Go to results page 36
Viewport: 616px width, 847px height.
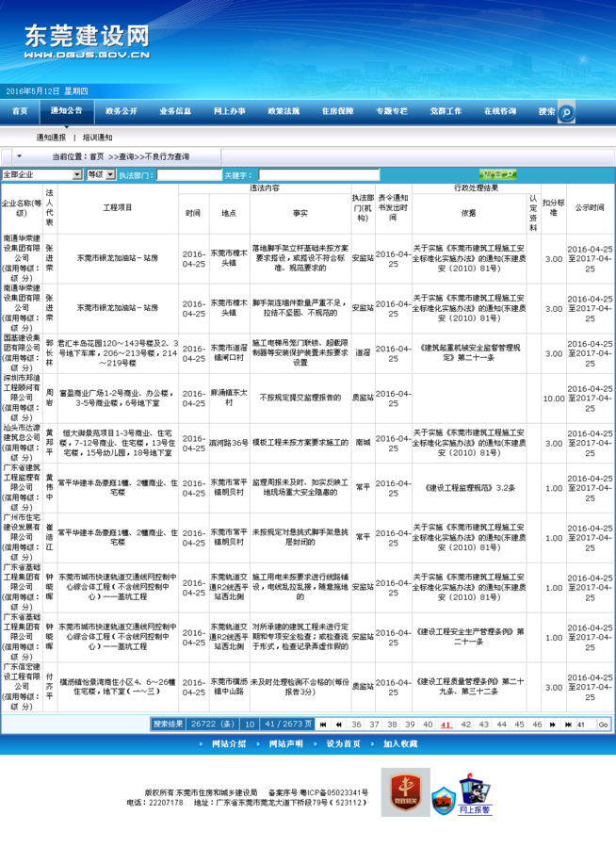[356, 725]
